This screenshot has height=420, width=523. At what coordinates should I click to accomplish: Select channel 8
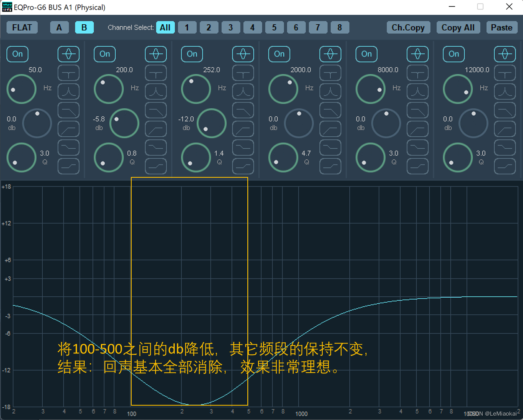click(x=339, y=27)
